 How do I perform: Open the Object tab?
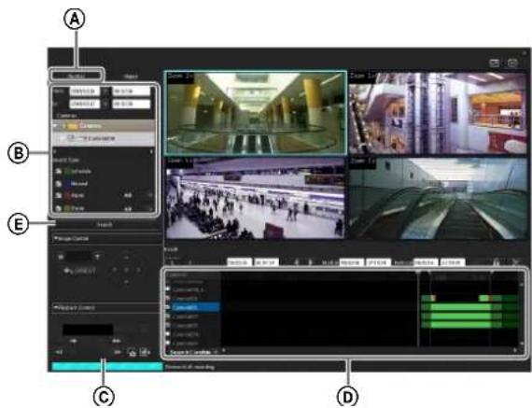(131, 77)
